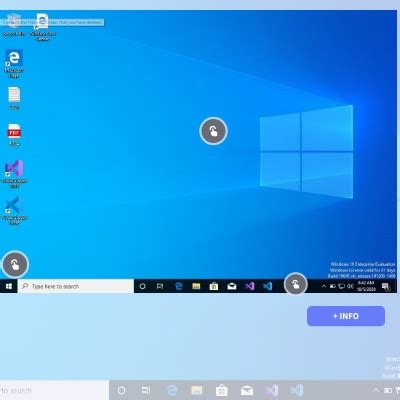
Task: Click the + INFO button
Action: [346, 316]
